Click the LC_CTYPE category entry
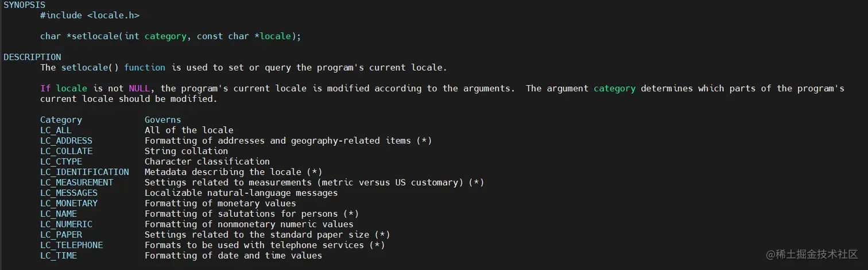 61,161
